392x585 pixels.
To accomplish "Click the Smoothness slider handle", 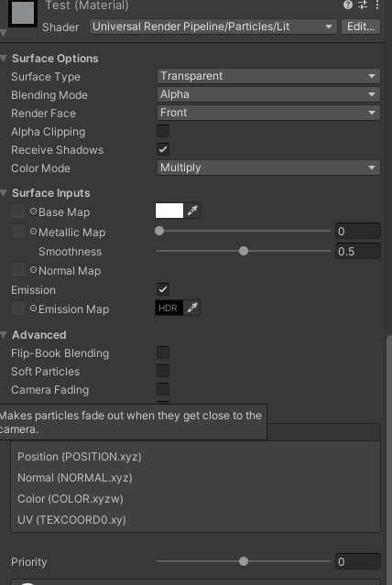I will (244, 251).
